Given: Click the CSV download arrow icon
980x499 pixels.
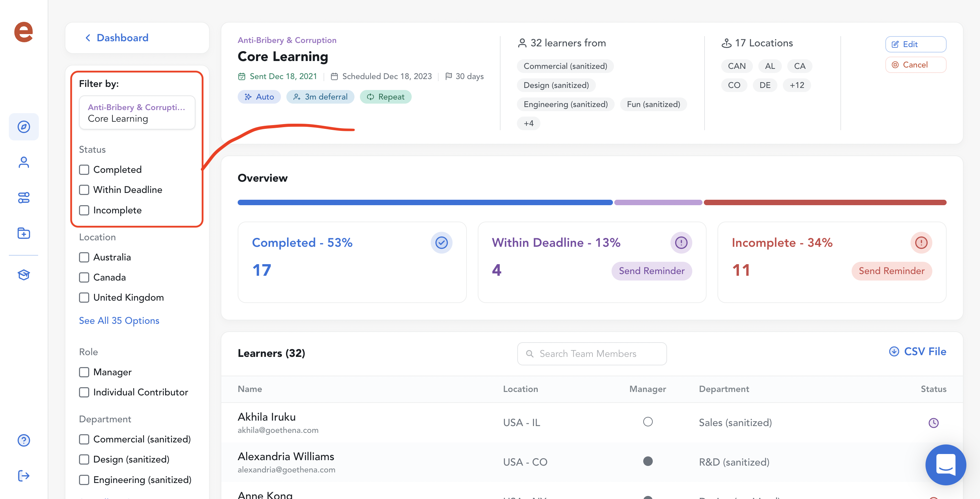Looking at the screenshot, I should [x=894, y=351].
